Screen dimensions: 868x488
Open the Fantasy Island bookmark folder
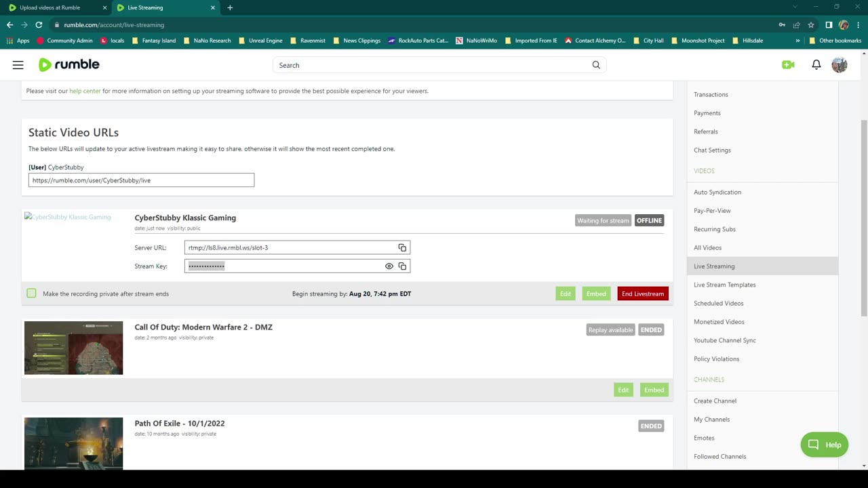click(153, 41)
